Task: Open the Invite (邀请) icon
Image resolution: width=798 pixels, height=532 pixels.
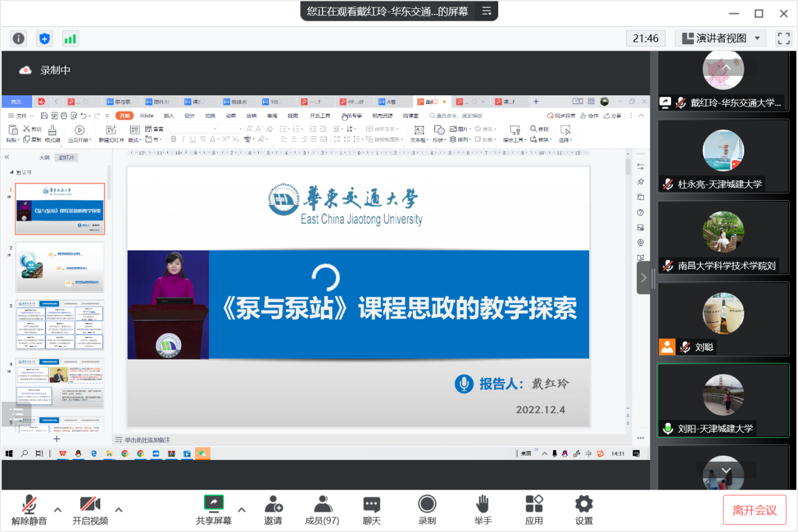Action: tap(273, 509)
